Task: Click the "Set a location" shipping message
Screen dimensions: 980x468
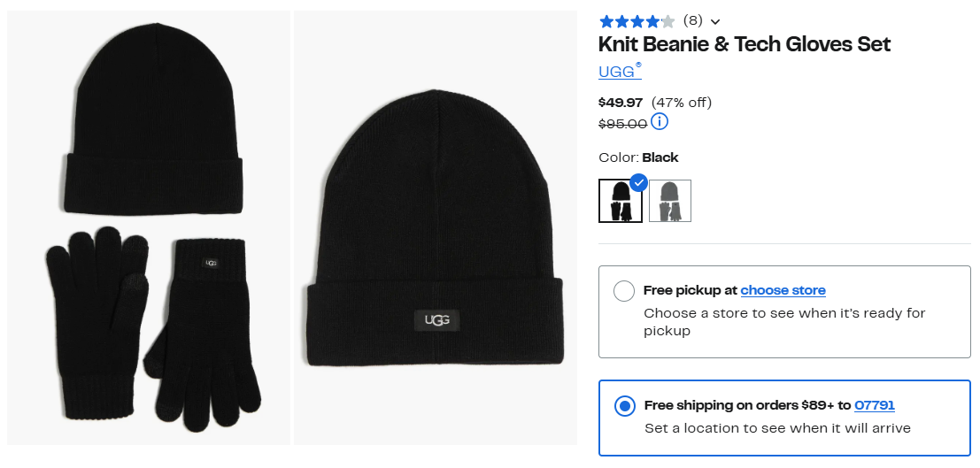Action: click(777, 428)
